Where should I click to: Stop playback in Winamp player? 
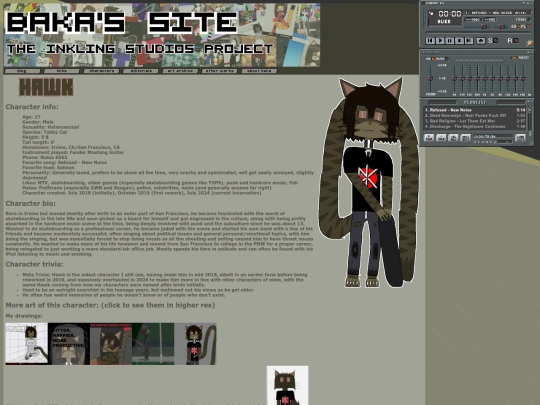(459, 41)
